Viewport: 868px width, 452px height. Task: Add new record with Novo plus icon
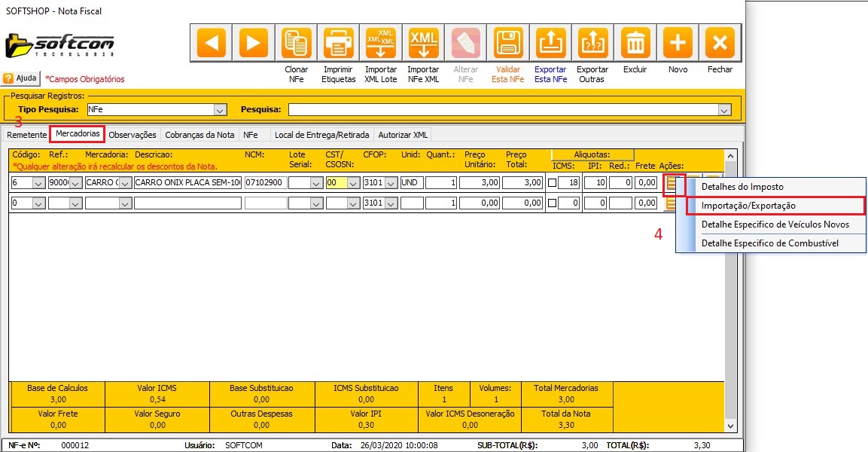pyautogui.click(x=678, y=43)
